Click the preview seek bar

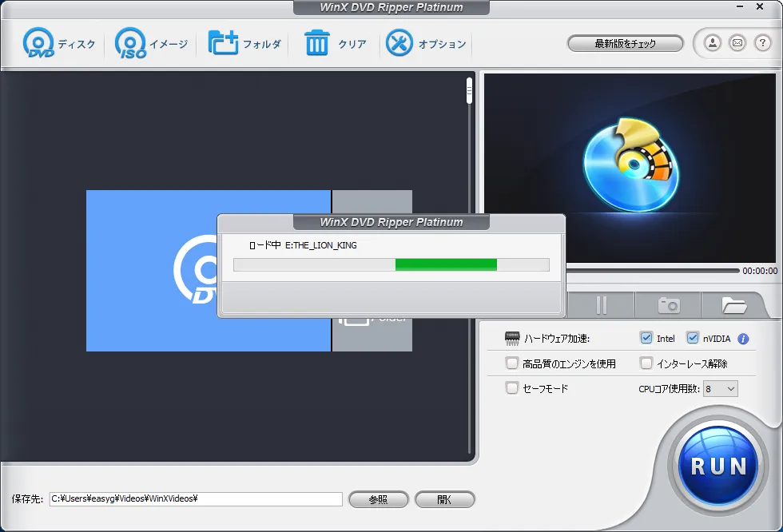click(653, 271)
